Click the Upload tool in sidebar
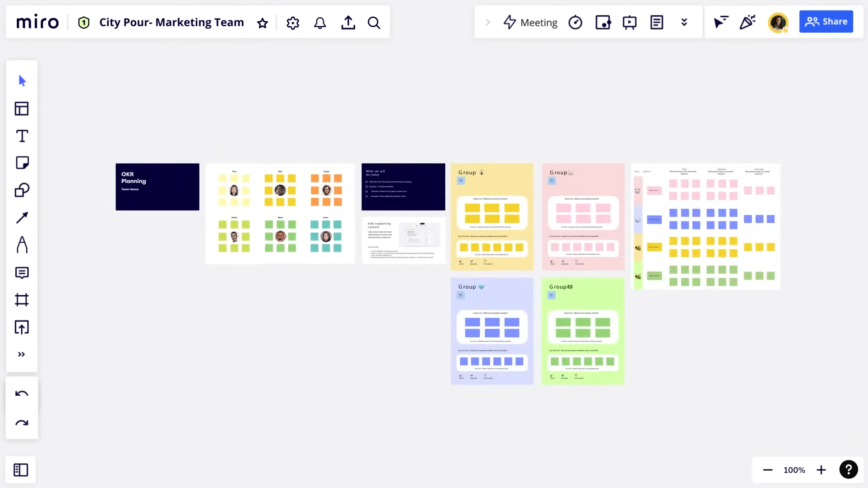Image resolution: width=868 pixels, height=488 pixels. tap(22, 327)
